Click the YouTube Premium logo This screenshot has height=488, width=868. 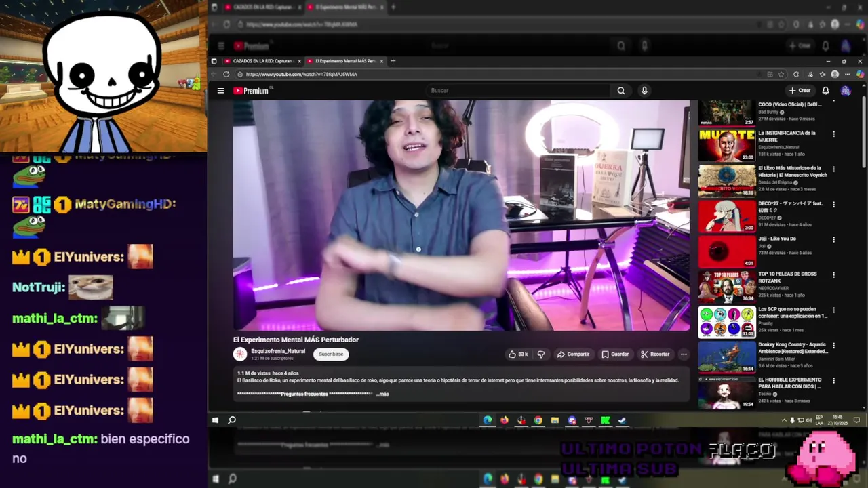pos(251,90)
